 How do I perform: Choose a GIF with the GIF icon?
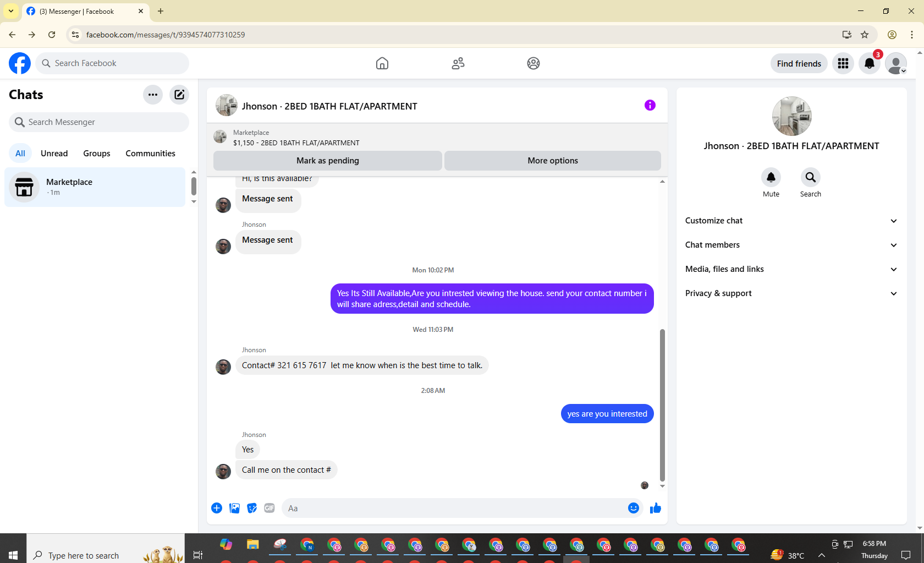tap(269, 508)
